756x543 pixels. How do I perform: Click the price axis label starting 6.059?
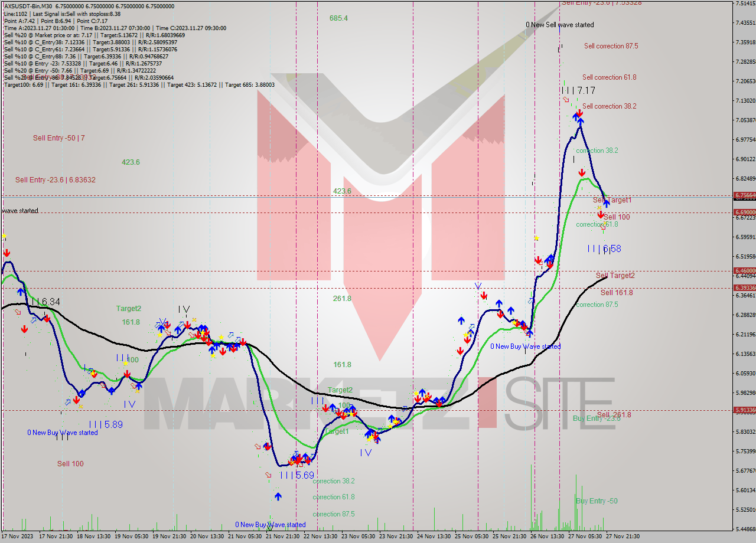745,374
